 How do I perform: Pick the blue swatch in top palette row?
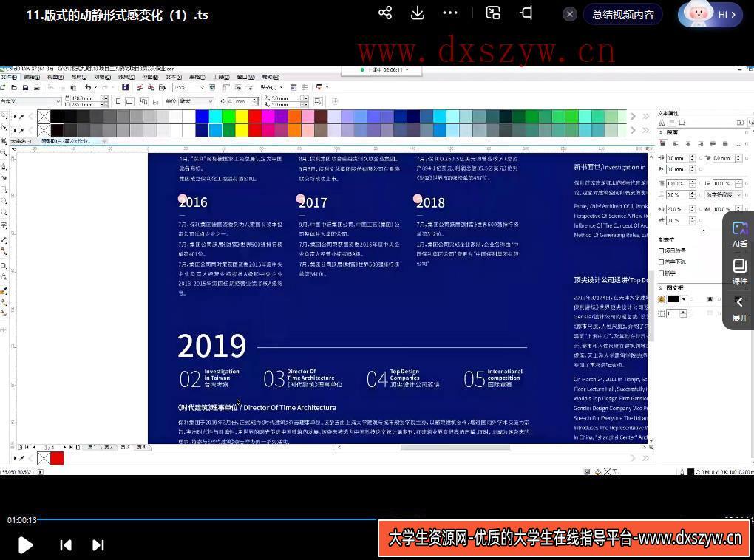(203, 116)
